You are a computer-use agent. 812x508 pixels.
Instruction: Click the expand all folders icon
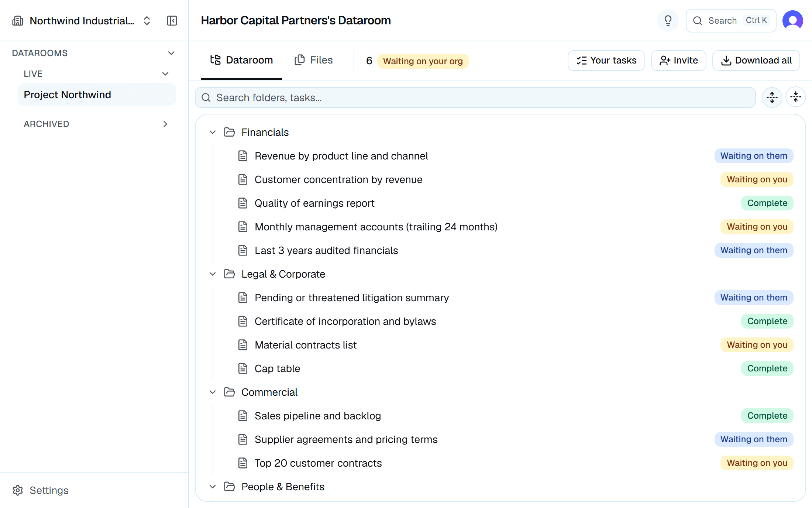coord(772,97)
